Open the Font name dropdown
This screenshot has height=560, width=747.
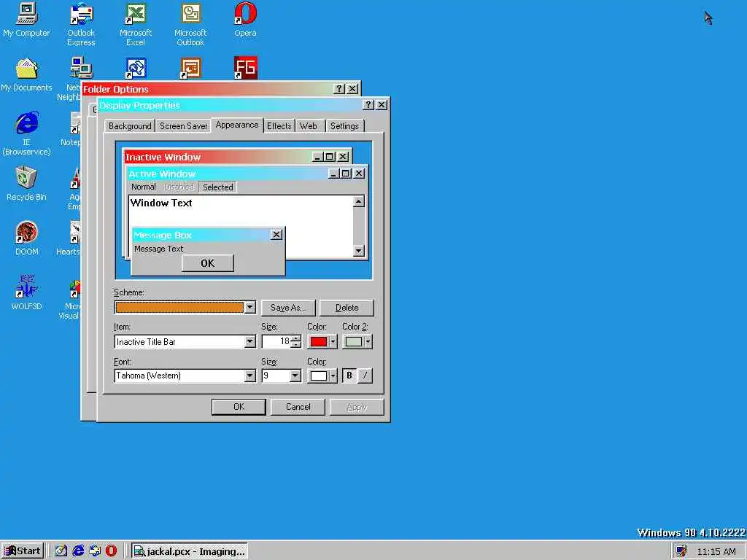(249, 376)
